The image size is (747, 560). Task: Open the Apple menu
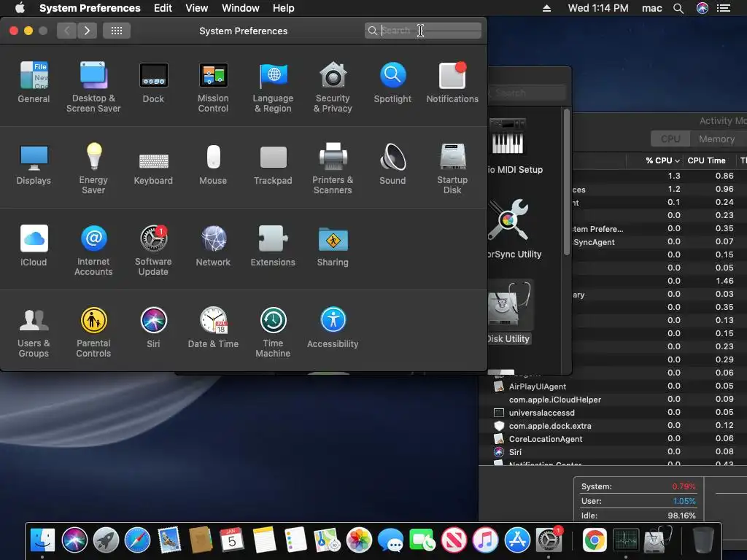[x=20, y=8]
